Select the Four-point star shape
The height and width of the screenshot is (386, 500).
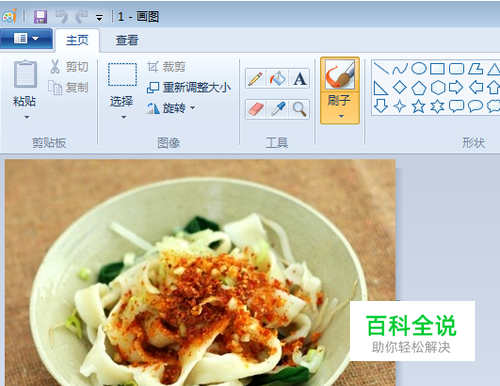(x=400, y=106)
